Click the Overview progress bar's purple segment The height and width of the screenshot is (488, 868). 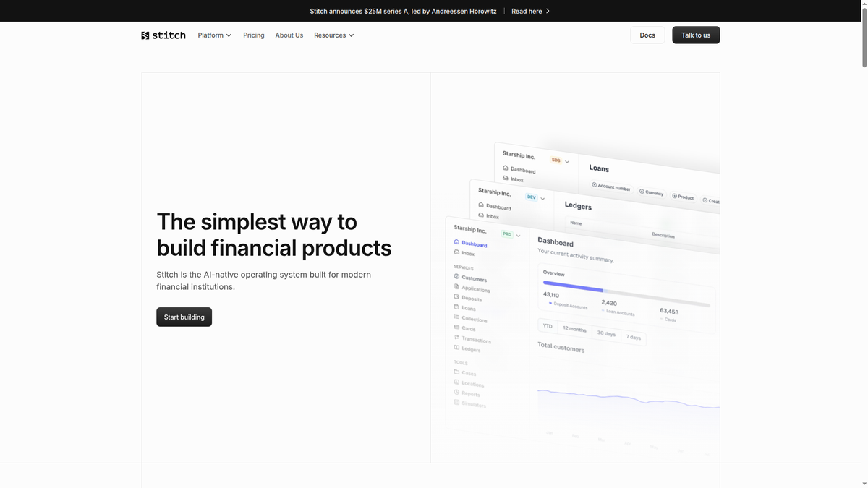573,286
